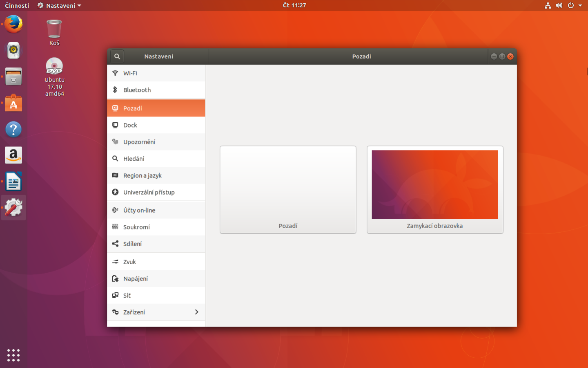Open Ubuntu Software from the dock
The width and height of the screenshot is (588, 368).
[x=13, y=103]
